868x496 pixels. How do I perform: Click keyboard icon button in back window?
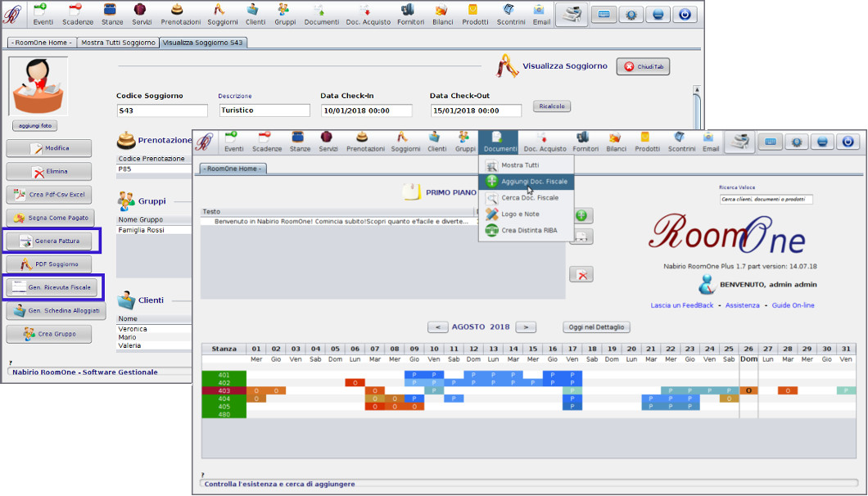[604, 15]
